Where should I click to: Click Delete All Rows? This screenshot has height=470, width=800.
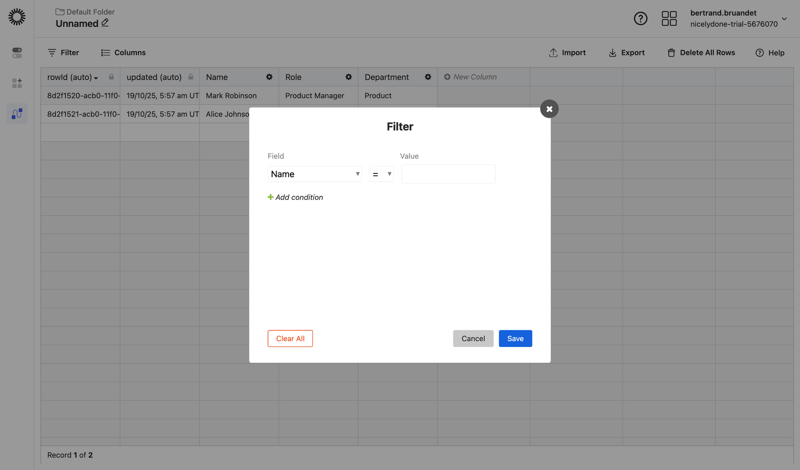click(701, 53)
